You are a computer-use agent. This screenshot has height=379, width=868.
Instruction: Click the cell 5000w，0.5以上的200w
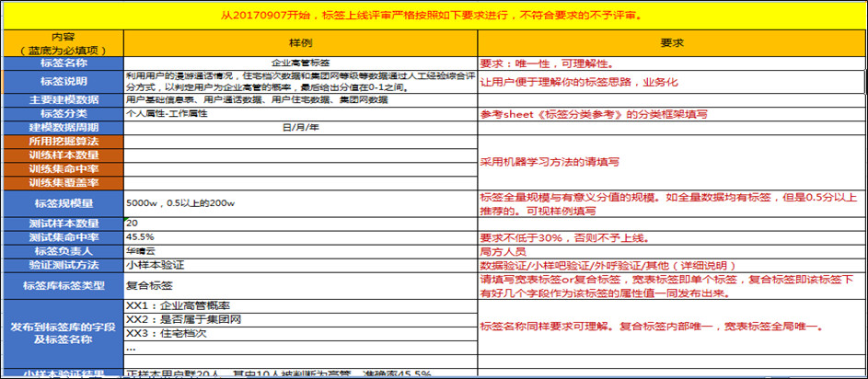point(301,203)
